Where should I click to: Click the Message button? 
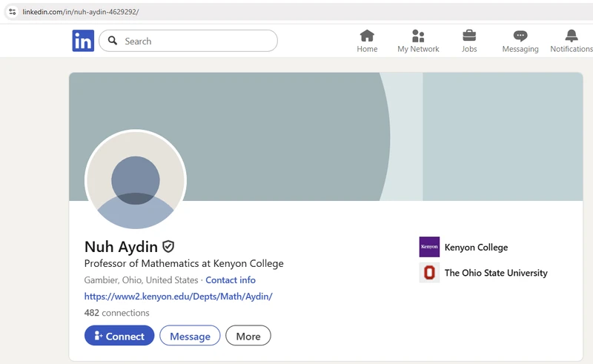[x=190, y=336]
